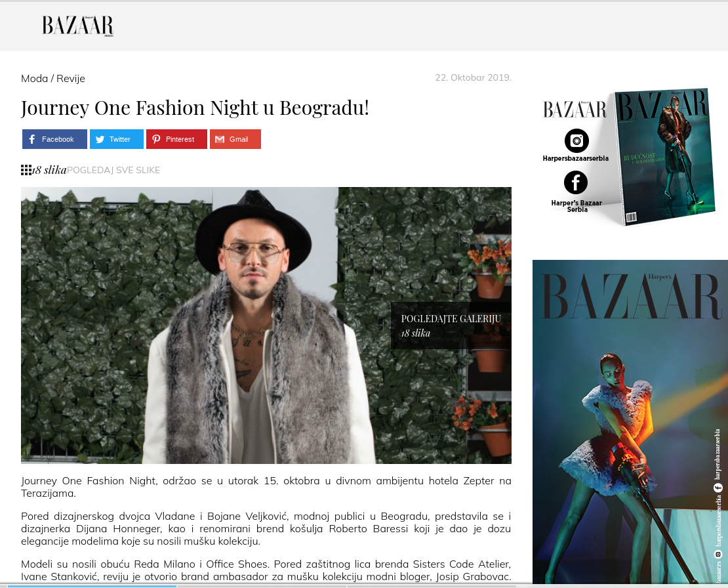The image size is (728, 588).
Task: Click the POGLEDAJTE GALERIJU overlay
Action: click(451, 325)
